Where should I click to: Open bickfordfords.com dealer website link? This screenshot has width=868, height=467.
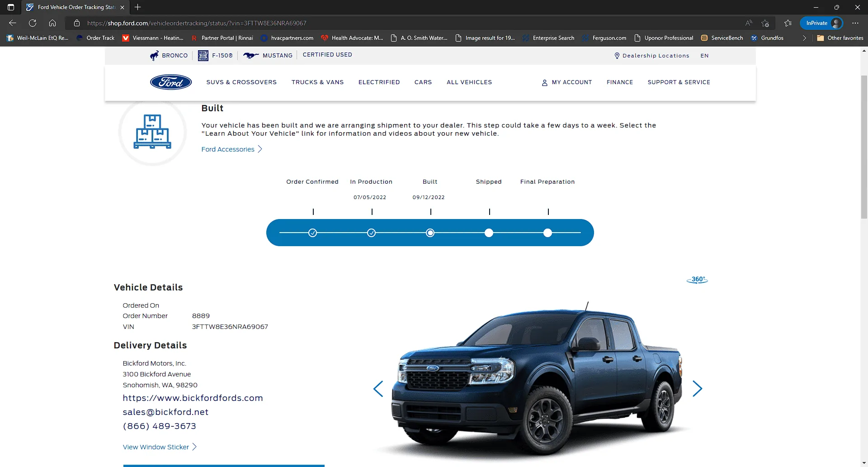click(193, 398)
